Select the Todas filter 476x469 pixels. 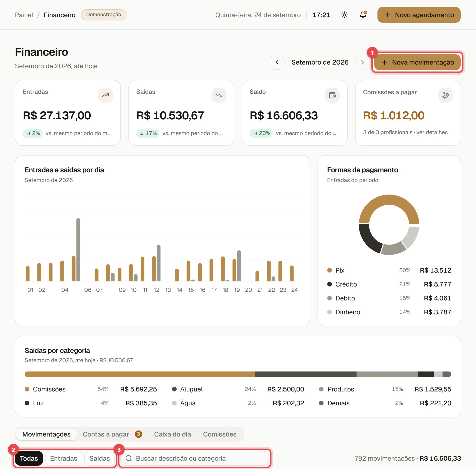[29, 458]
